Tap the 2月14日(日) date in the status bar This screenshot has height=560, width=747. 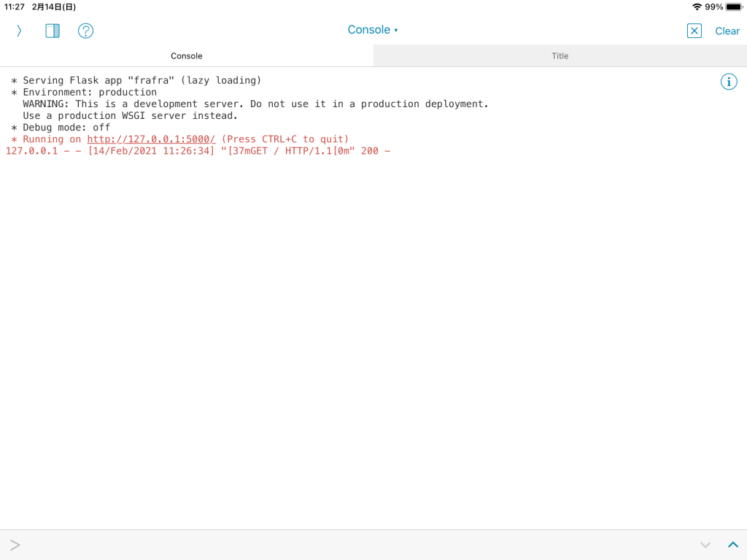(54, 7)
